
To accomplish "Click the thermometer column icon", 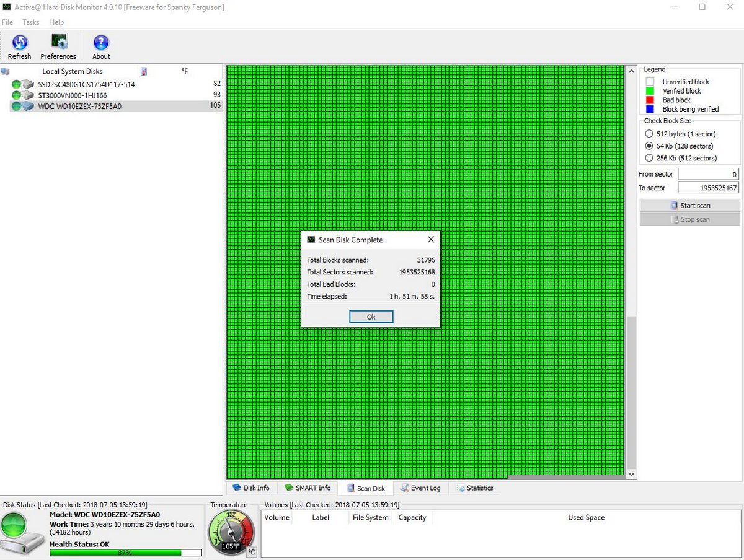I will coord(144,72).
